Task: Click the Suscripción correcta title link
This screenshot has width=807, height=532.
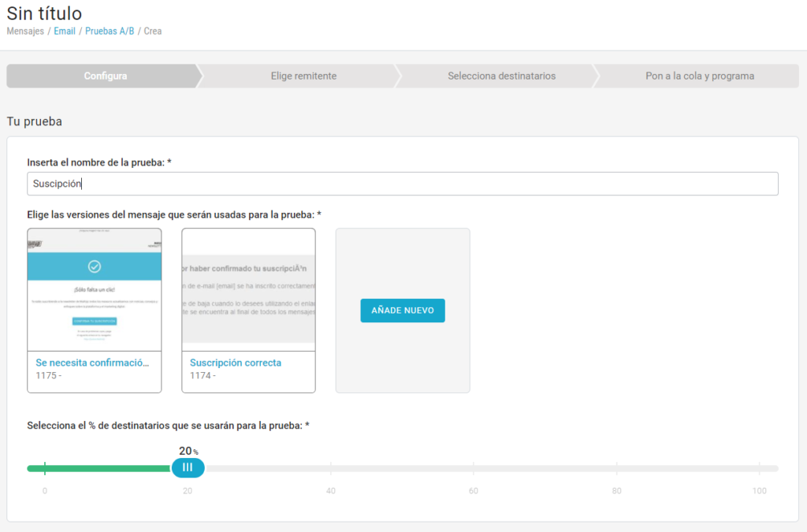Action: [236, 363]
